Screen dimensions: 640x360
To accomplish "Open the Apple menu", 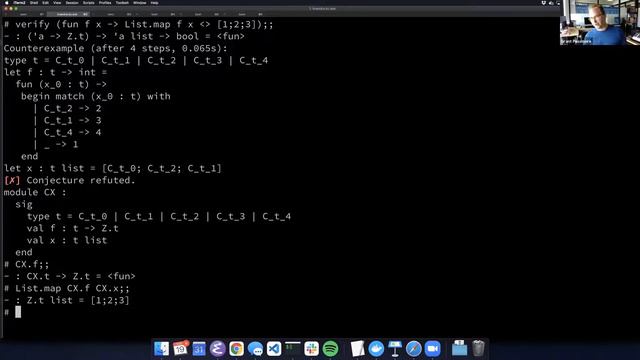I will [x=6, y=2].
